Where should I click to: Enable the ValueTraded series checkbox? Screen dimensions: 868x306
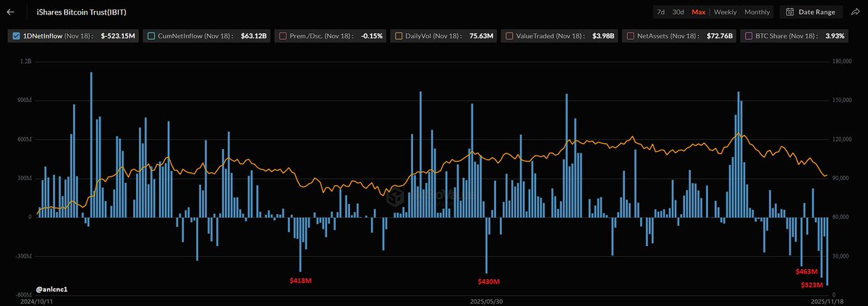click(510, 35)
